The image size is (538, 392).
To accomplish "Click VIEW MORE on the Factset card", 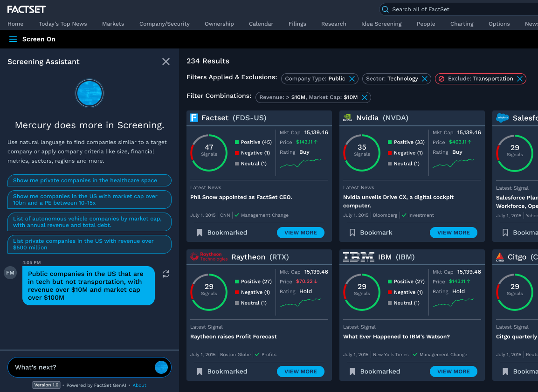I will click(301, 233).
